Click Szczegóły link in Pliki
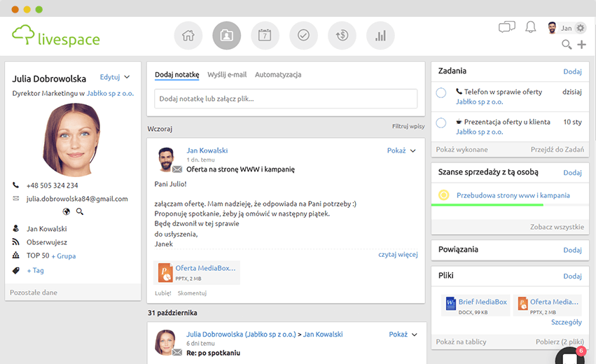This screenshot has height=364, width=596. (x=567, y=322)
